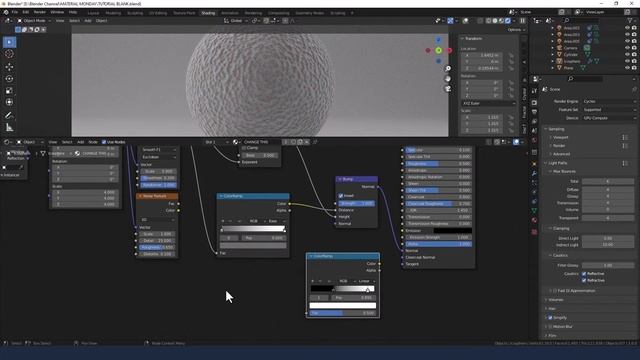
Task: Open the viewport View menu
Action: click(60, 20)
